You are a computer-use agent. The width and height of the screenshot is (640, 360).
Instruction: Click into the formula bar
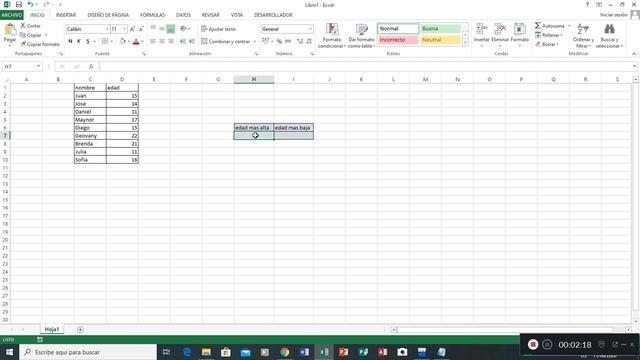click(x=365, y=66)
